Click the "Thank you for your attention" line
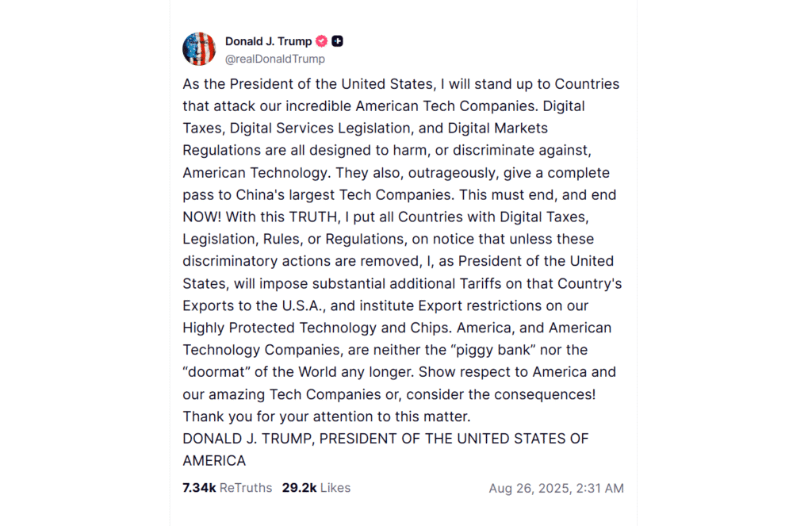 pos(327,416)
